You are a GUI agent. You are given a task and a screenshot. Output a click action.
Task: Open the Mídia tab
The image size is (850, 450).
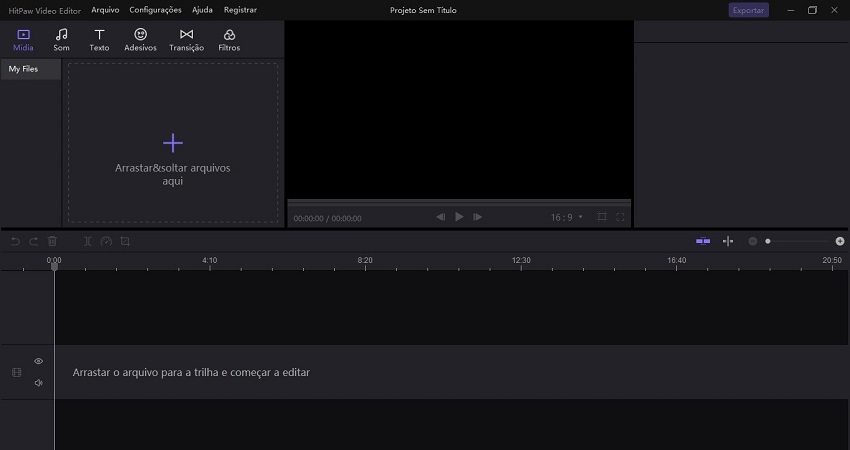[x=23, y=40]
